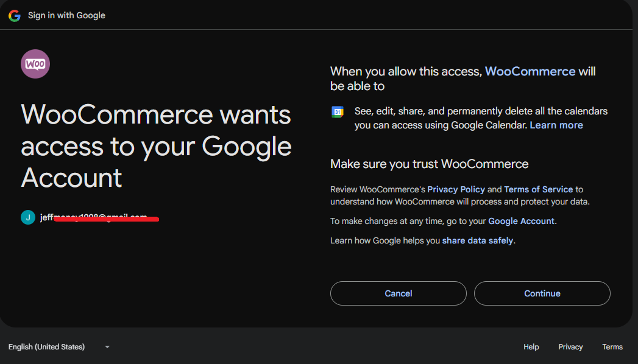Open Help in footer
Screen dimensions: 638x364
coord(531,347)
